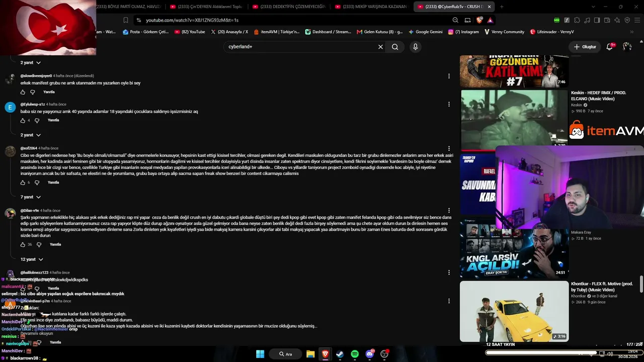Open the Lifeinvader - VennyV bookmark
Image resolution: width=644 pixels, height=362 pixels.
point(552,32)
